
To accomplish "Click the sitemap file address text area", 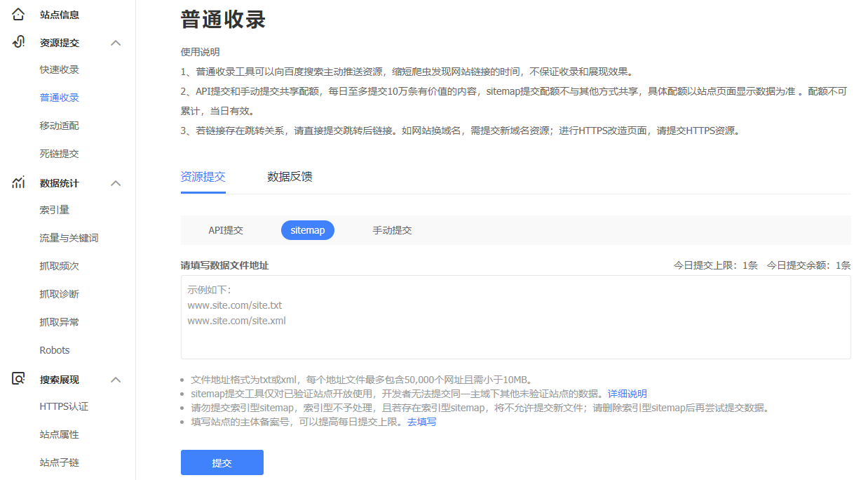I will click(515, 317).
